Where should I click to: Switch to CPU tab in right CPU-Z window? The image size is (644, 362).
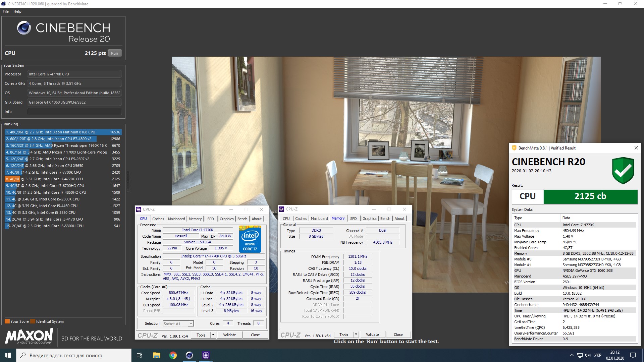(286, 219)
